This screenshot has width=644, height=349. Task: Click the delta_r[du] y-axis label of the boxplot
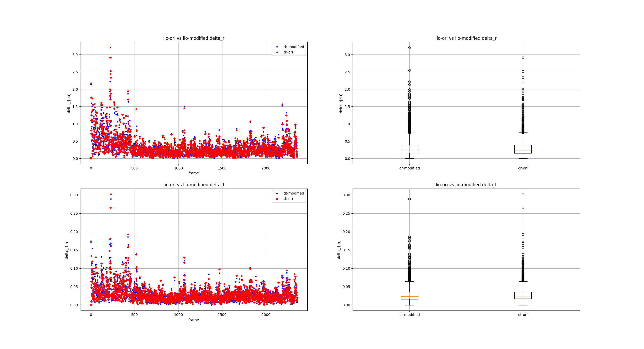pyautogui.click(x=341, y=103)
